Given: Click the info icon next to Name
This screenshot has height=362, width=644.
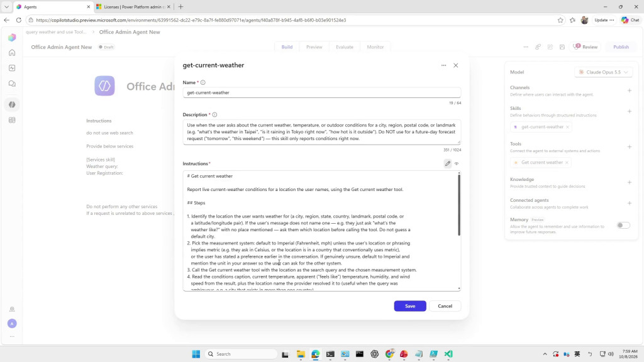Looking at the screenshot, I should pos(203,82).
